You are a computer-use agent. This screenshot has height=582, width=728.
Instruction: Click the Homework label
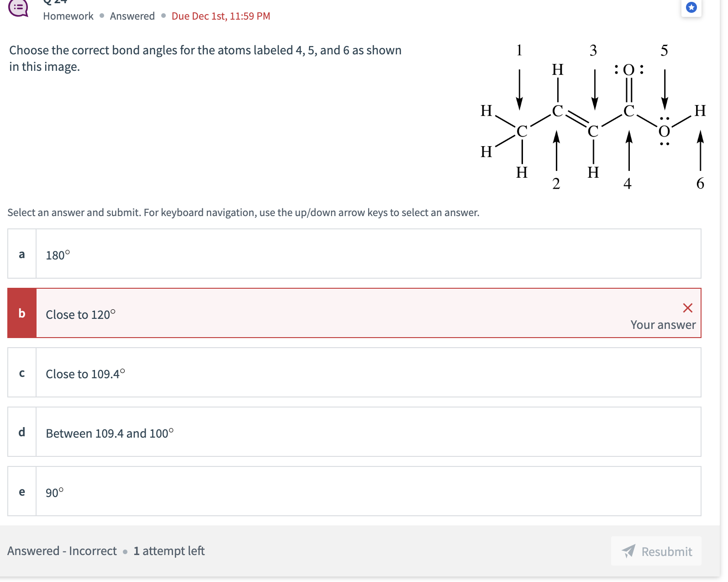click(x=68, y=16)
